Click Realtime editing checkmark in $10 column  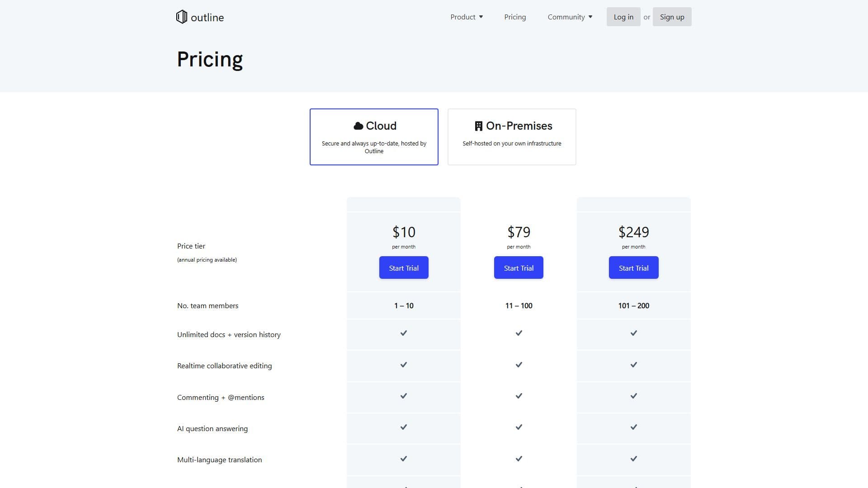404,365
